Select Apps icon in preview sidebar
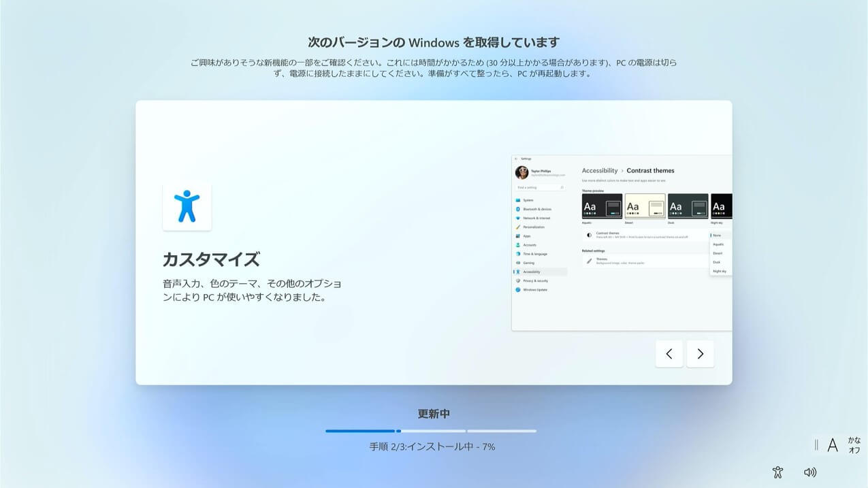This screenshot has width=868, height=488. (x=518, y=236)
